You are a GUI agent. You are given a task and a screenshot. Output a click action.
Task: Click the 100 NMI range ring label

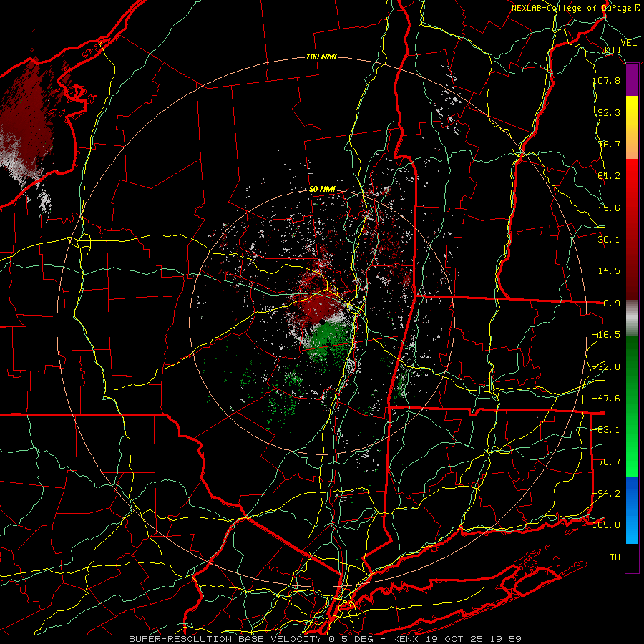point(321,57)
